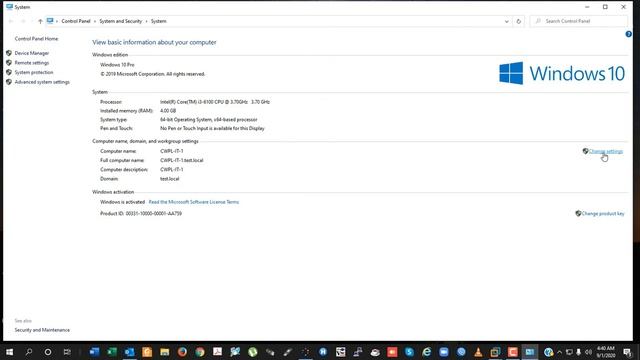640x360 pixels.
Task: Click the Search Control Panel field
Action: [x=578, y=21]
